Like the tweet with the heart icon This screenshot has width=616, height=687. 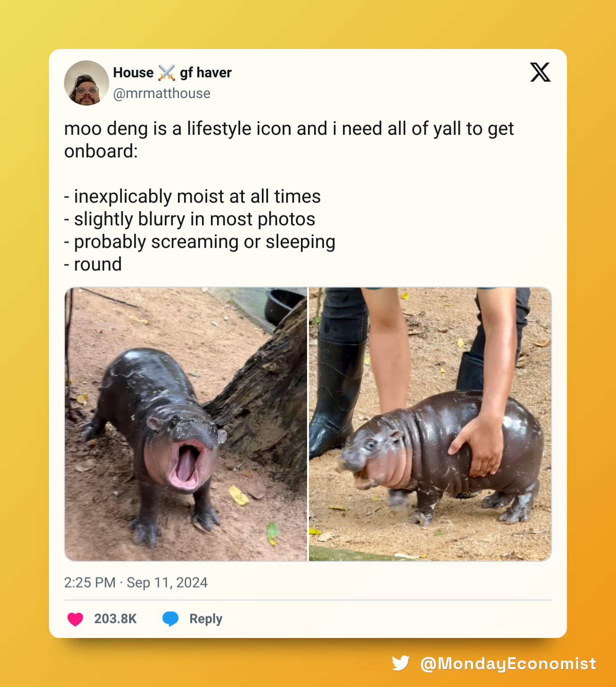pos(75,619)
